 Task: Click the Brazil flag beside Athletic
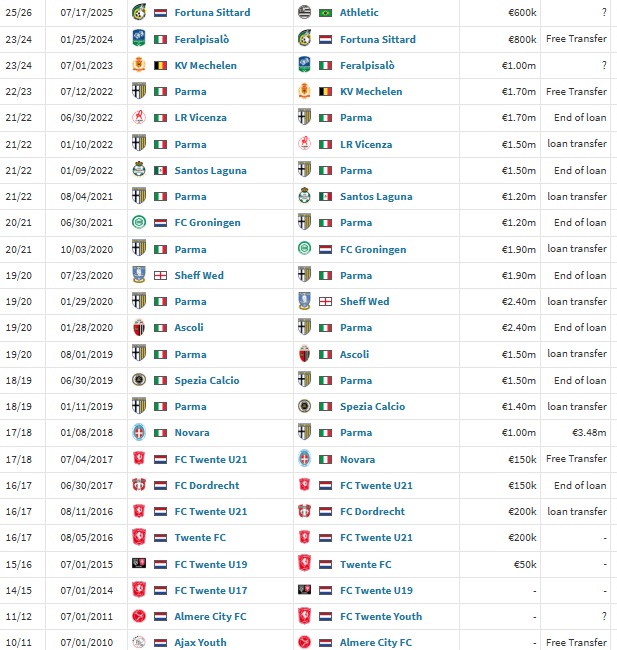coord(325,13)
